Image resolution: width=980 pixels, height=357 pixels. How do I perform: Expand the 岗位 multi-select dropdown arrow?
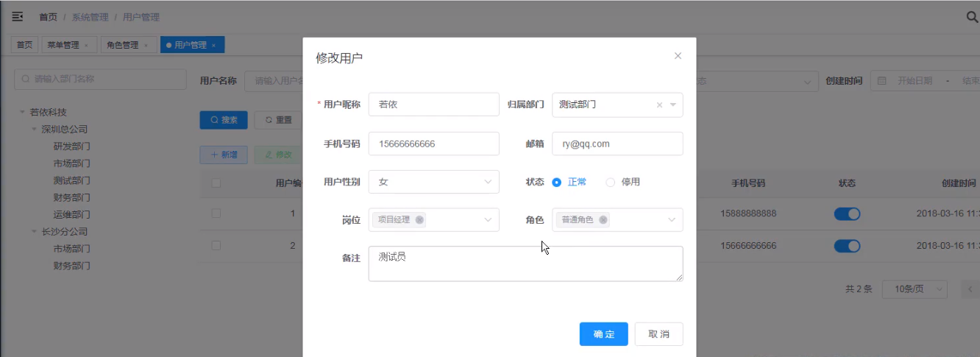tap(488, 219)
